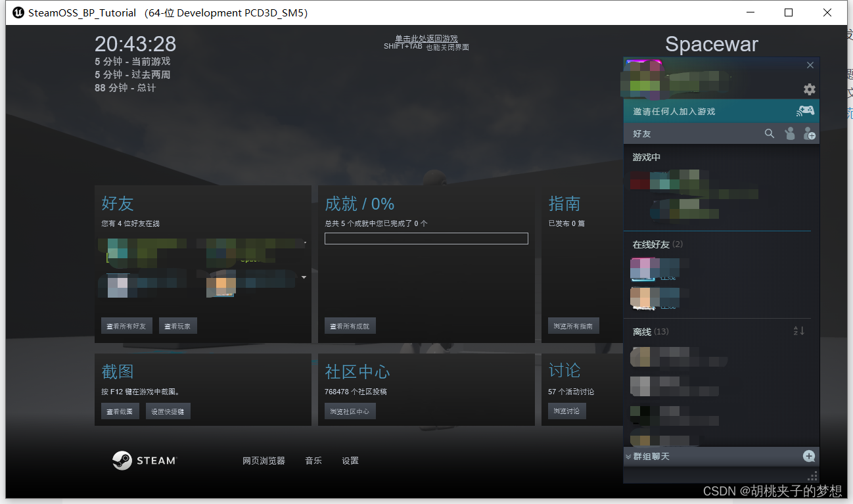Viewport: 853px width, 504px height.
Task: Click 单击此处返回游戏 link
Action: click(x=426, y=39)
